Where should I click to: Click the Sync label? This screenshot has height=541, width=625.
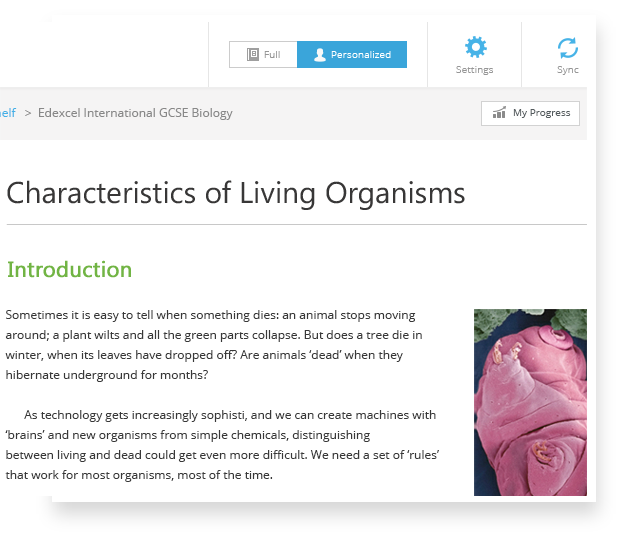pyautogui.click(x=568, y=70)
